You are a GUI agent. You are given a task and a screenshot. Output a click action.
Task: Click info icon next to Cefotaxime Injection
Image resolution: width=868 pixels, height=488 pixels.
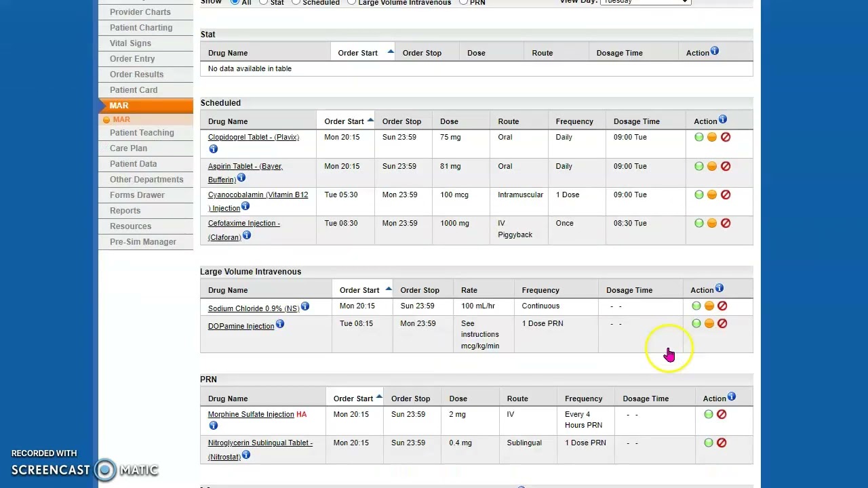247,235
